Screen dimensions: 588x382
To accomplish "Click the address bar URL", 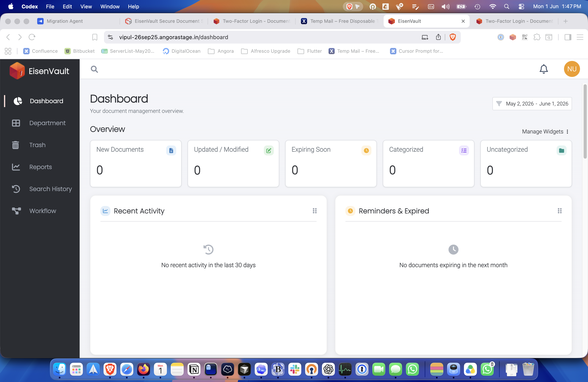I will (x=173, y=37).
